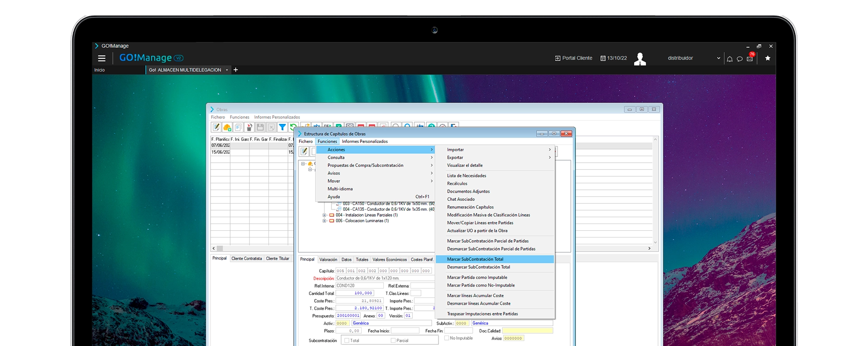Select Renumeración Capítulos entry
Image resolution: width=868 pixels, height=346 pixels.
495,207
